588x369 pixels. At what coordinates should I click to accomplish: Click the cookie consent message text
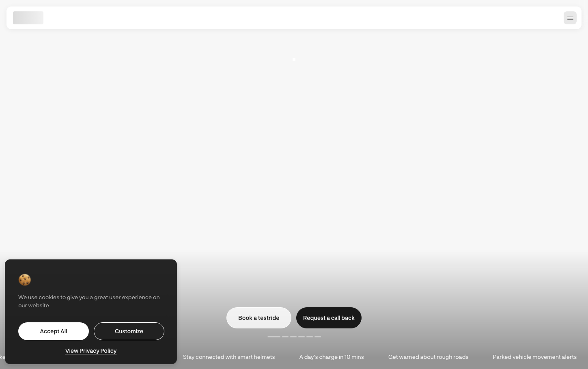pos(89,301)
